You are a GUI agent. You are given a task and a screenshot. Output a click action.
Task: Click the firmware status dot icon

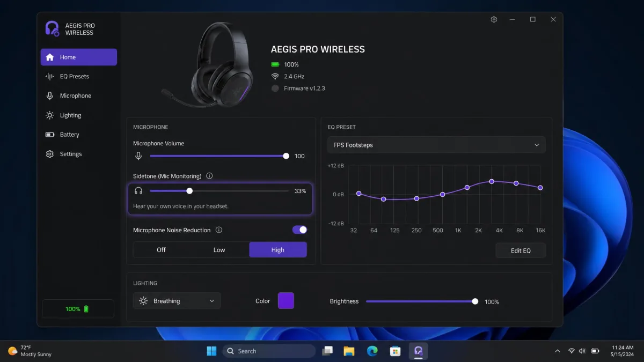(275, 88)
